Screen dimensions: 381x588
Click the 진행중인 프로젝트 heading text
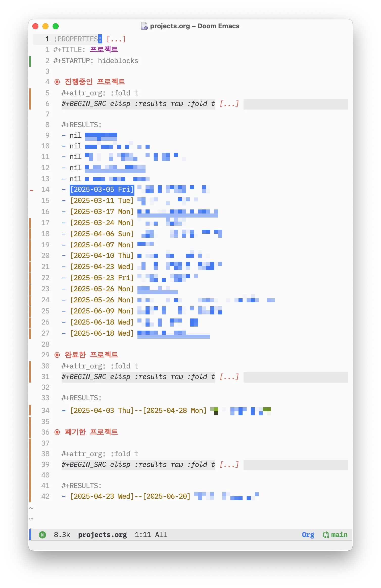coord(95,82)
